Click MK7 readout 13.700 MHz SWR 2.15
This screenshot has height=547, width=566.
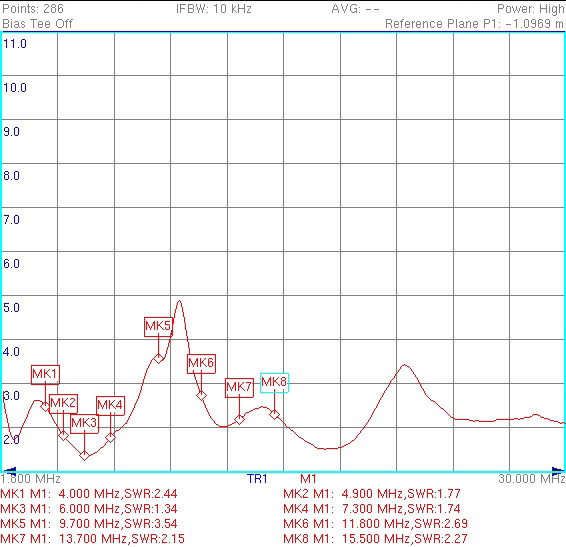pos(92,539)
